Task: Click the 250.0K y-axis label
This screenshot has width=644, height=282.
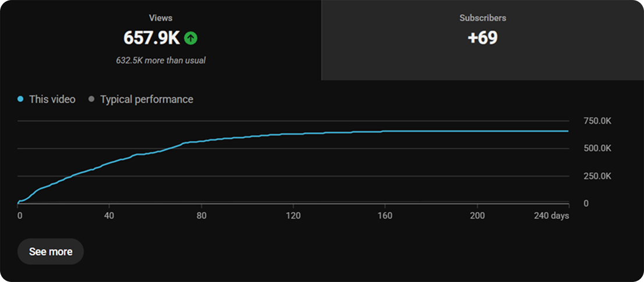Action: [597, 176]
